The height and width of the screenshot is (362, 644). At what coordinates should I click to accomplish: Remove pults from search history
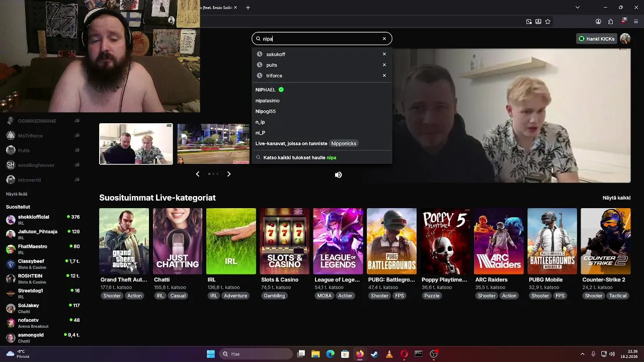coord(384,65)
